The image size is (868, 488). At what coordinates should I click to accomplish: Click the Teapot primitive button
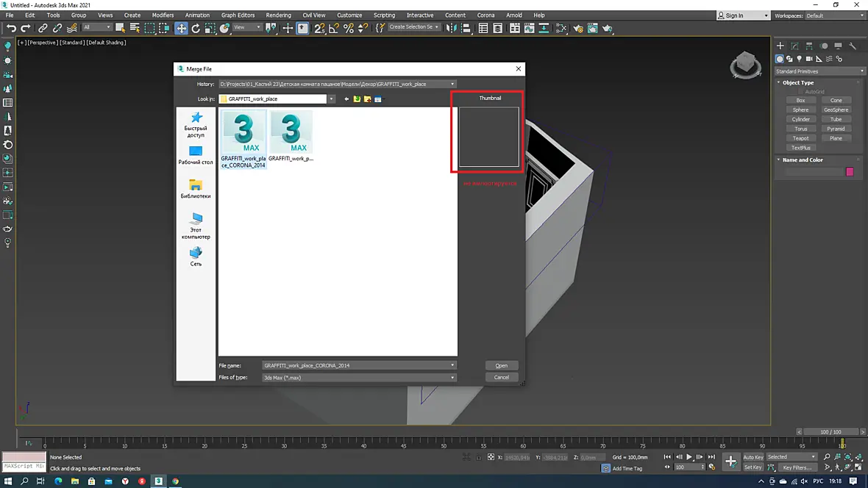800,138
